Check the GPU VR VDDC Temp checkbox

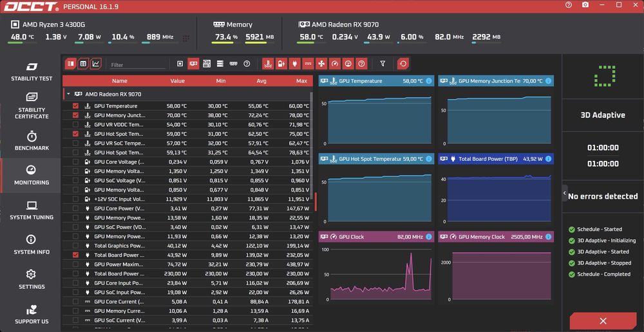click(x=75, y=124)
